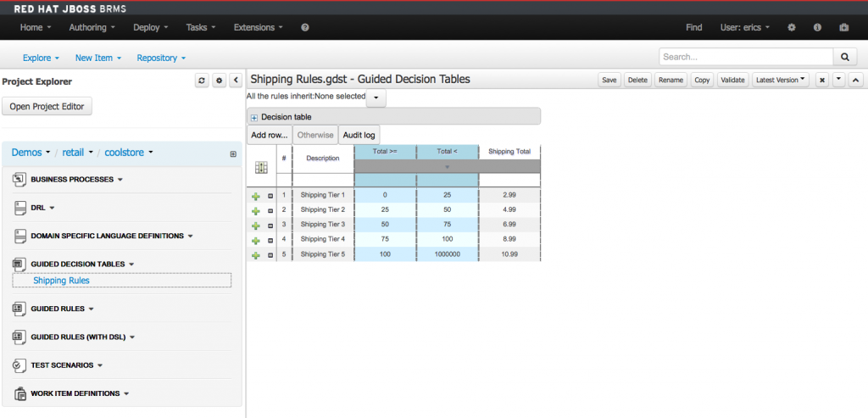The width and height of the screenshot is (868, 418).
Task: Insert row after Shipping Tier 3
Action: (256, 226)
